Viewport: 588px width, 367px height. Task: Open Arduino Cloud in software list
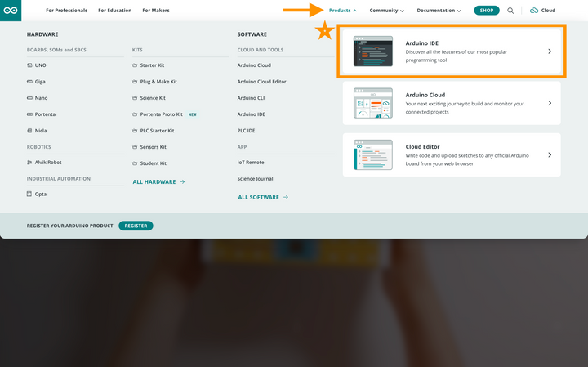click(x=254, y=65)
